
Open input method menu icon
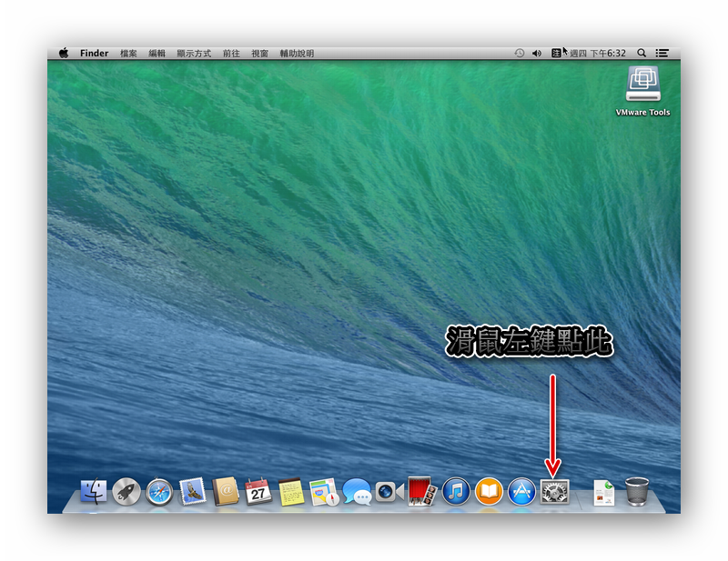[x=556, y=53]
